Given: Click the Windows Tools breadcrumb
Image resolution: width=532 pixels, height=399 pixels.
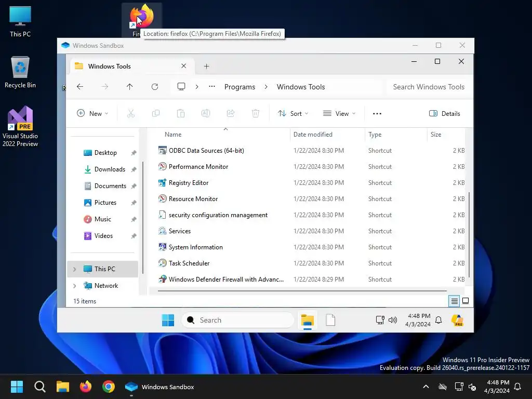Looking at the screenshot, I should (x=301, y=87).
